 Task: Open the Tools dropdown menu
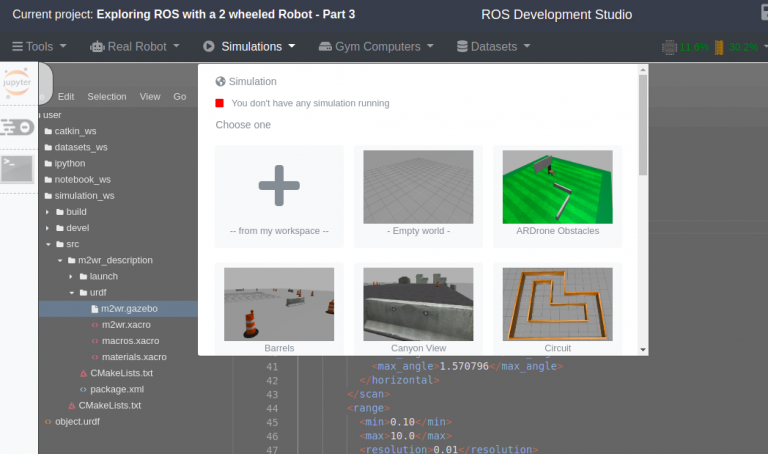39,47
